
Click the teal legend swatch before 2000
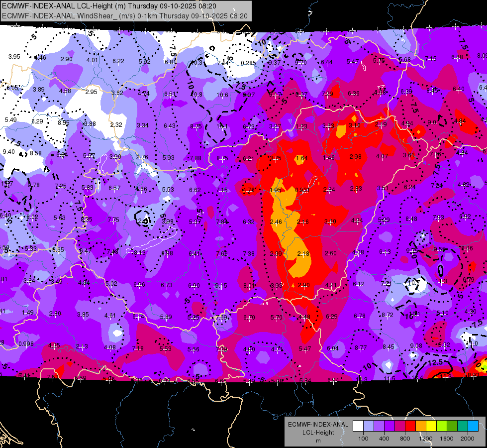click(463, 426)
